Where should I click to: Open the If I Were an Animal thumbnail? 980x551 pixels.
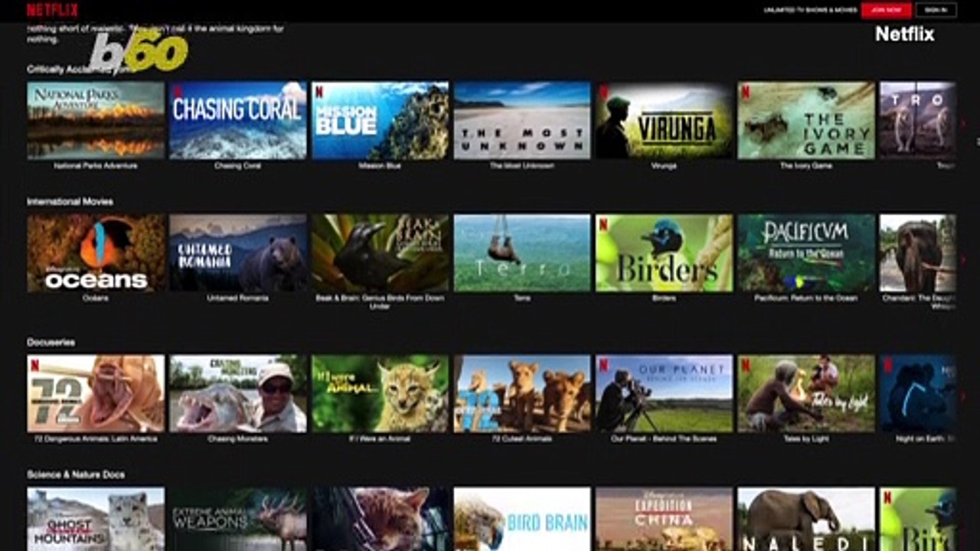pyautogui.click(x=380, y=393)
